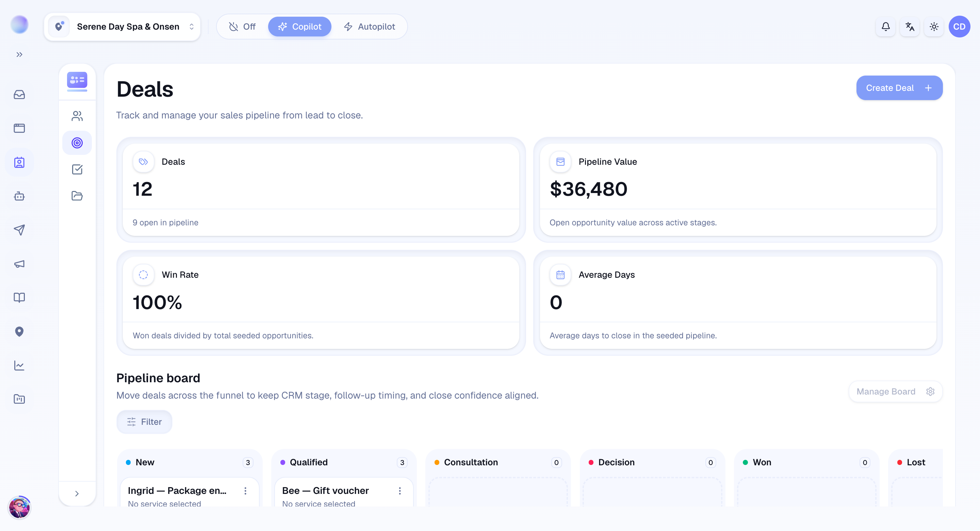Viewport: 980px width, 531px height.
Task: Open Ingrid — Package deal card
Action: (x=190, y=493)
